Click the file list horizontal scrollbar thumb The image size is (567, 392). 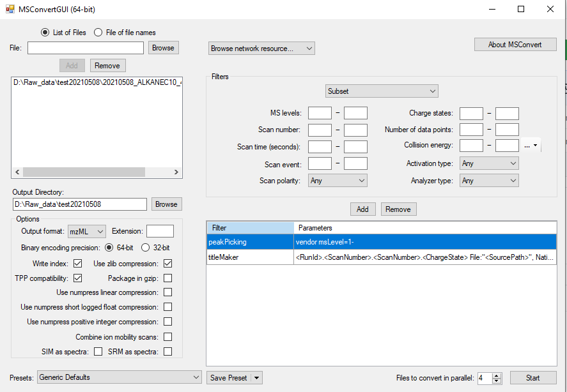(84, 172)
